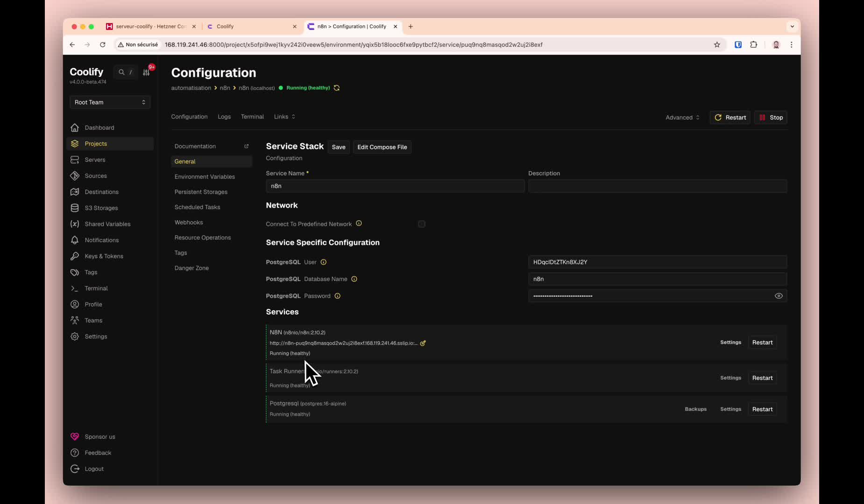864x504 pixels.
Task: Switch to the Terminal tab in header
Action: (252, 117)
